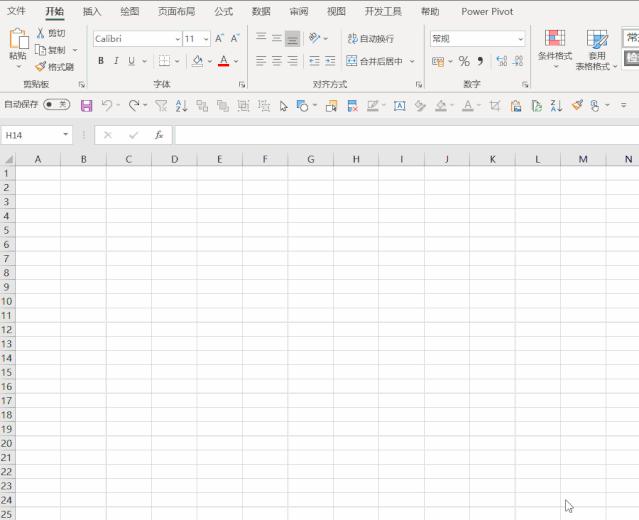Increase decimal places
Viewport: 639px width, 520px height.
(x=502, y=62)
